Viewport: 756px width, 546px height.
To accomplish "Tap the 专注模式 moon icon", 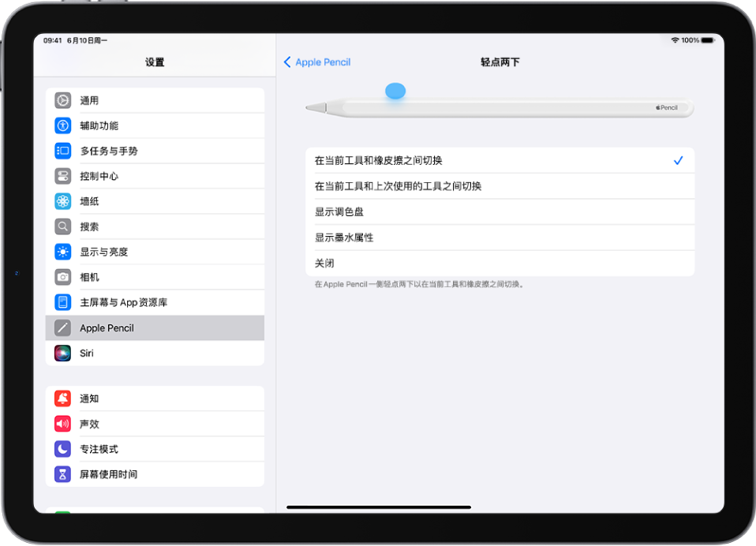I will click(62, 449).
